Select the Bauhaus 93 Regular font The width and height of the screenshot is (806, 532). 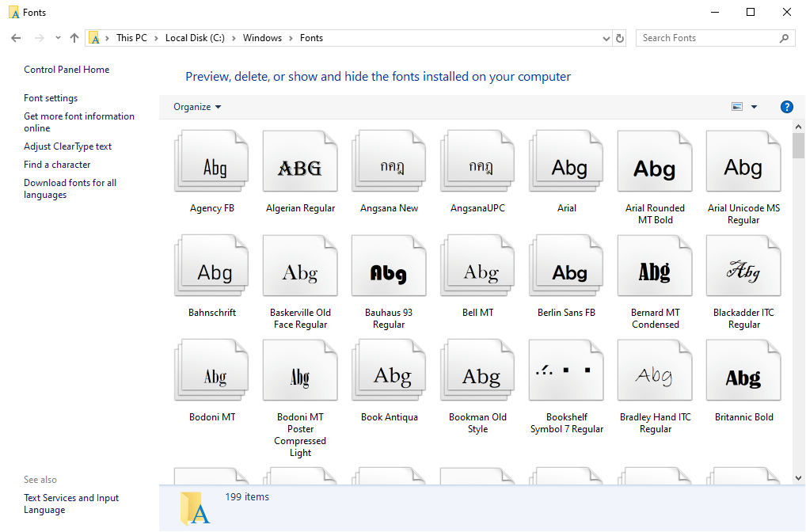pyautogui.click(x=389, y=267)
